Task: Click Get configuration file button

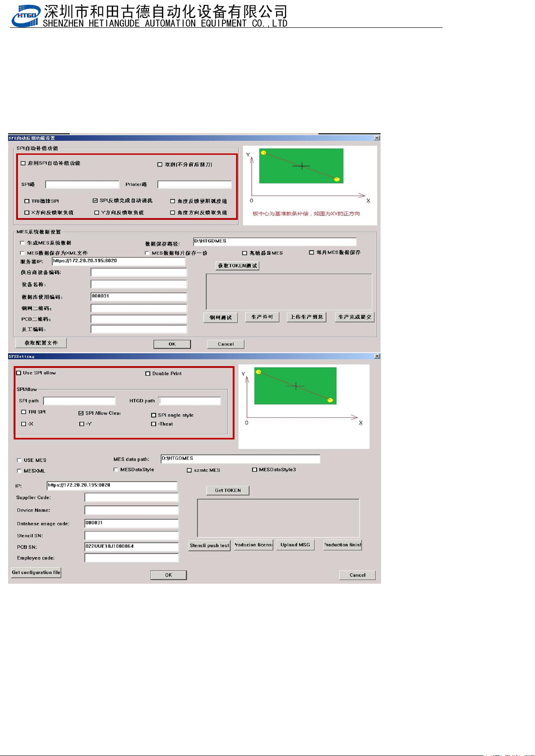Action: tap(36, 572)
